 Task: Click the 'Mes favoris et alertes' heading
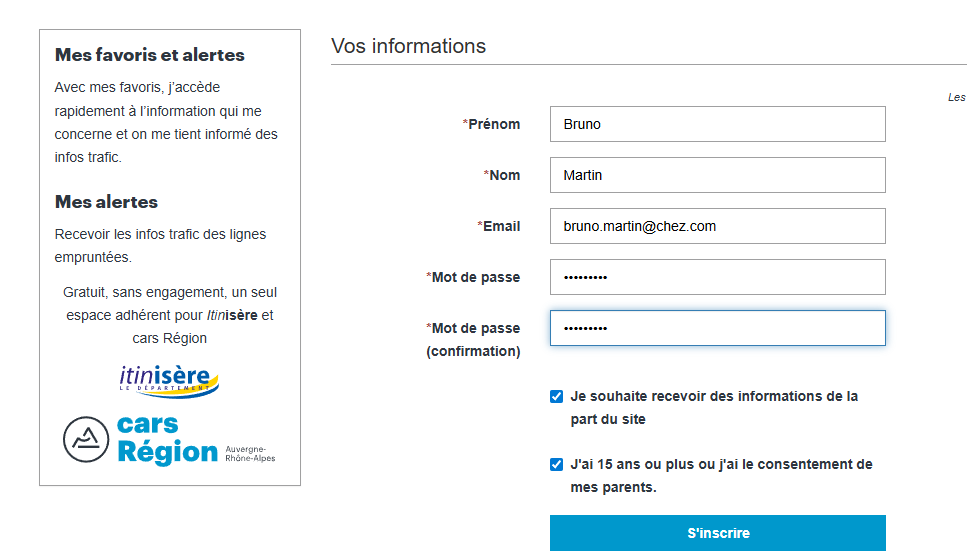(x=150, y=55)
